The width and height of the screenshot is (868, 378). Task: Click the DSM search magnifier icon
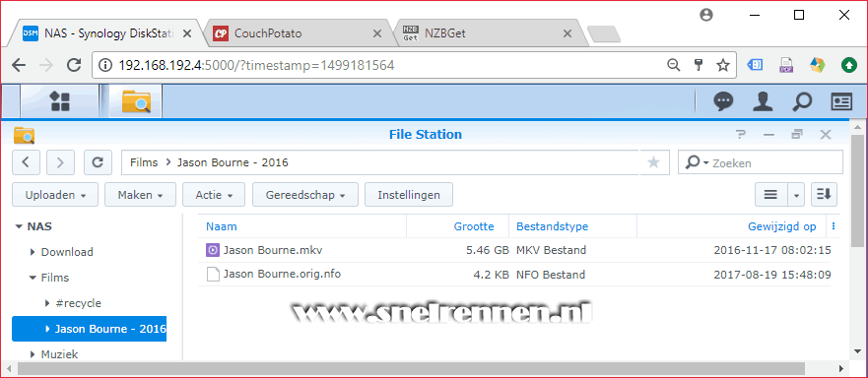802,101
